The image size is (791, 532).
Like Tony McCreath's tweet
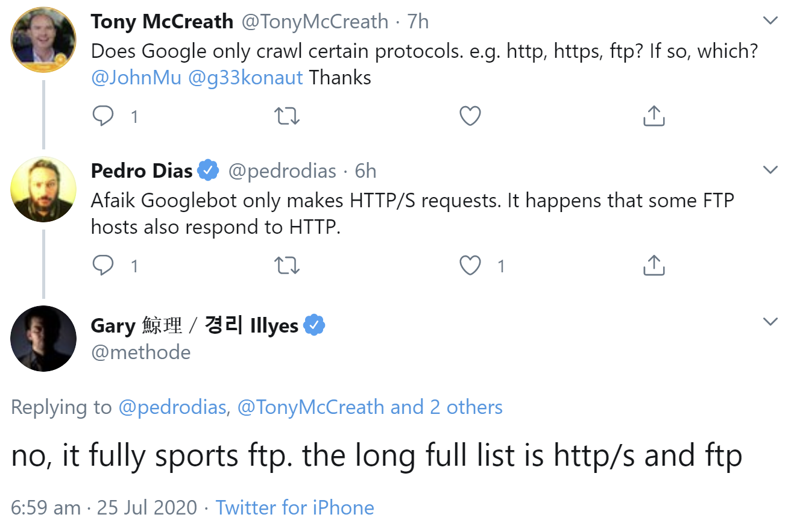click(470, 115)
